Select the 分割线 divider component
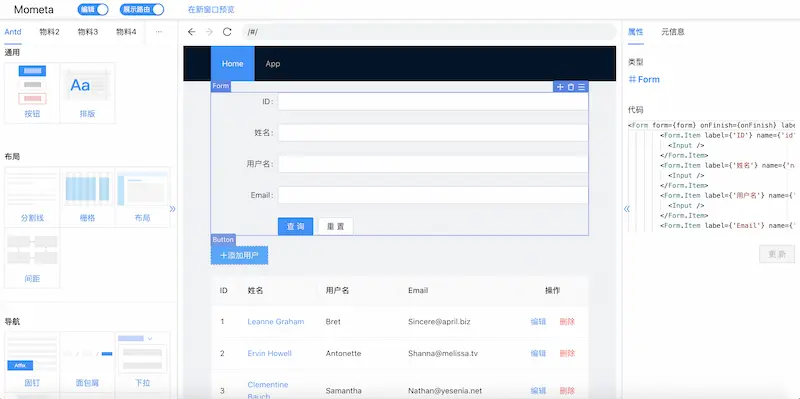 point(32,197)
